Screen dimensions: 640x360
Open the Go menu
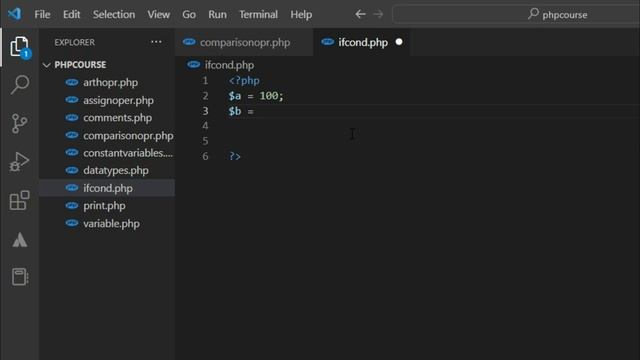click(x=189, y=14)
